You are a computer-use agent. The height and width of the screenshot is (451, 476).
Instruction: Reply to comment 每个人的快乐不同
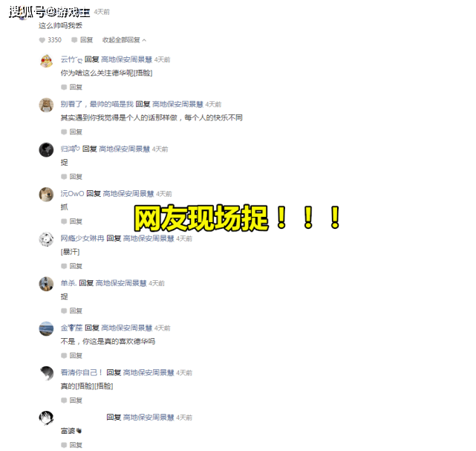coord(71,132)
